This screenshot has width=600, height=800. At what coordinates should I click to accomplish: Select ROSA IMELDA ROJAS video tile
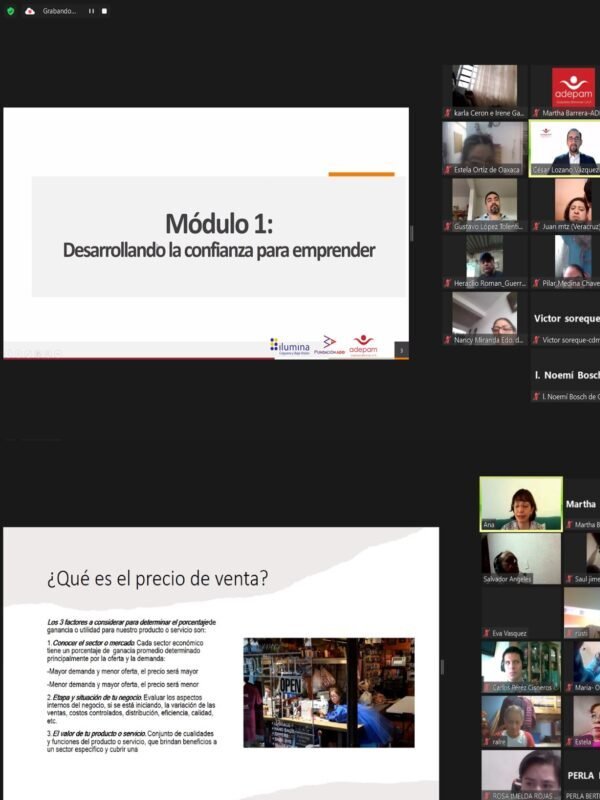click(x=521, y=774)
